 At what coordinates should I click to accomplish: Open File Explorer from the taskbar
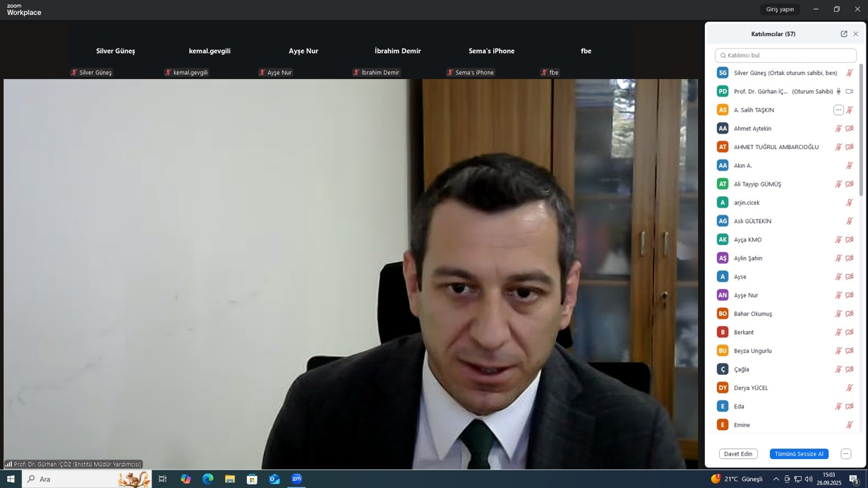(x=230, y=479)
